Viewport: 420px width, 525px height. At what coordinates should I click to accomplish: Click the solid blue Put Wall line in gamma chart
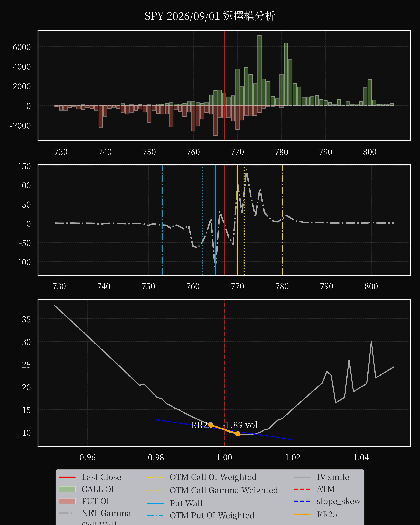point(215,220)
